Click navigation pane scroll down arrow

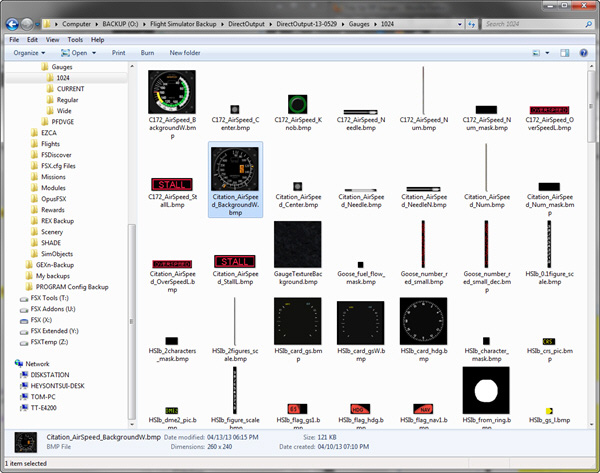(132, 424)
